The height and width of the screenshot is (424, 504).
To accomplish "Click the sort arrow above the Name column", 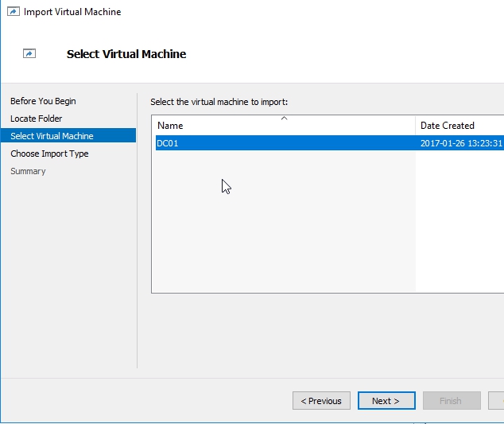I will click(x=284, y=119).
